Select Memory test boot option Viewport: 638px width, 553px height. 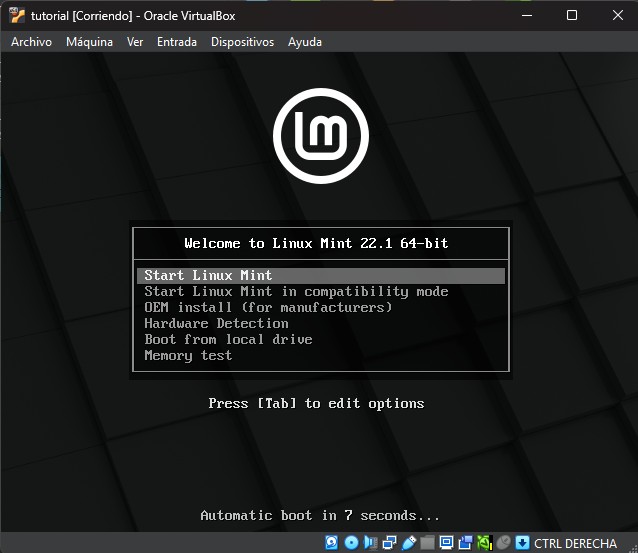coord(188,355)
